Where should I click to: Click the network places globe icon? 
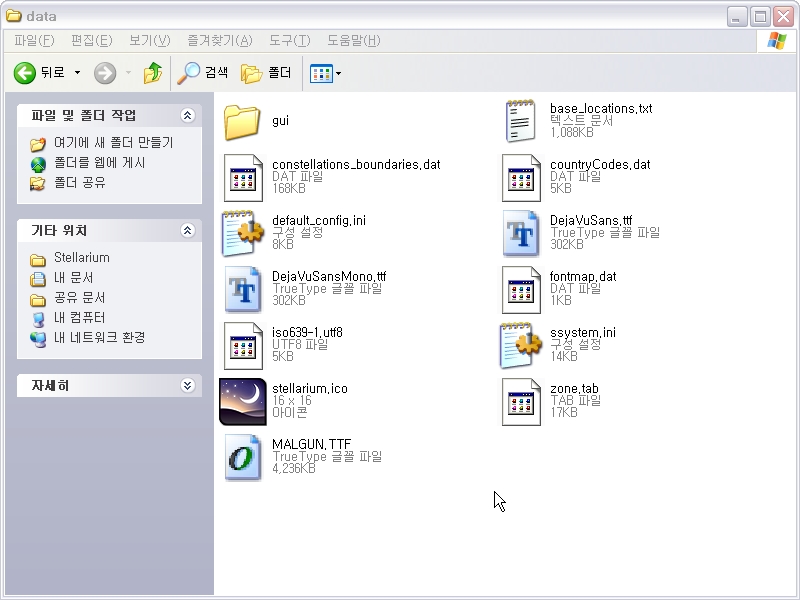coord(38,339)
